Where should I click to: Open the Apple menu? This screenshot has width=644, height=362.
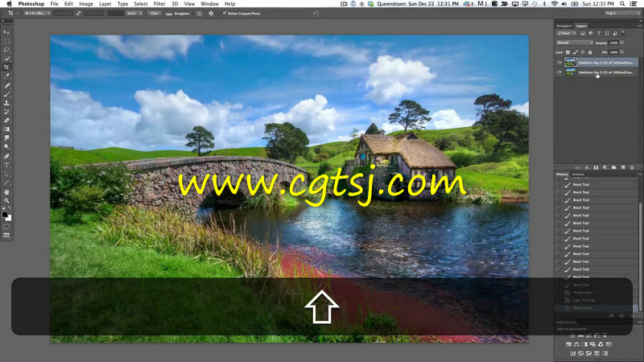pyautogui.click(x=9, y=4)
